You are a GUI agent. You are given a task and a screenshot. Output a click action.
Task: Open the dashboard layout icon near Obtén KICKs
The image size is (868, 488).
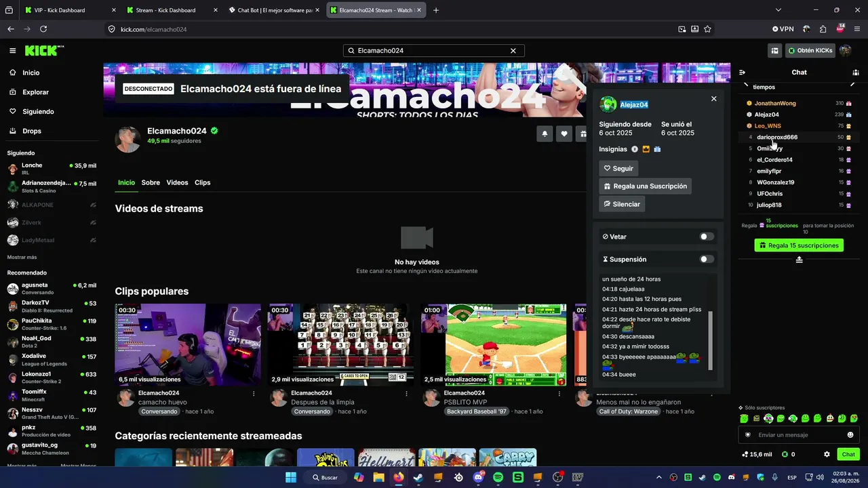pos(774,51)
